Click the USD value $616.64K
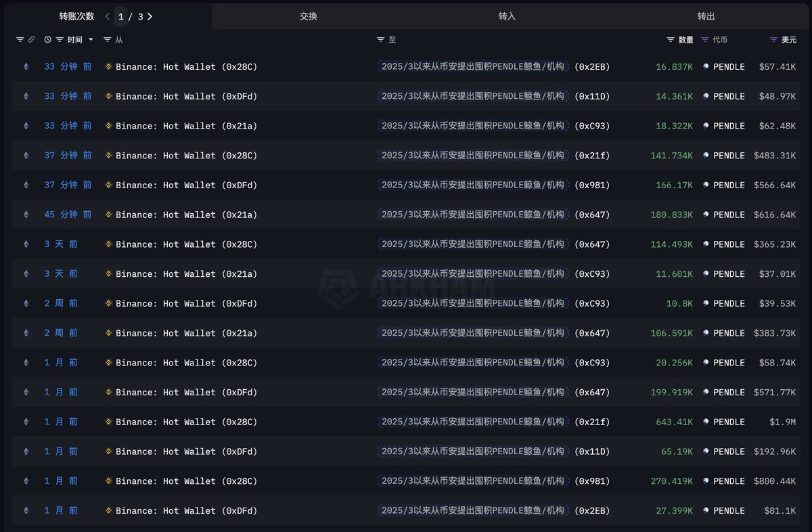This screenshot has width=812, height=532. pos(775,215)
